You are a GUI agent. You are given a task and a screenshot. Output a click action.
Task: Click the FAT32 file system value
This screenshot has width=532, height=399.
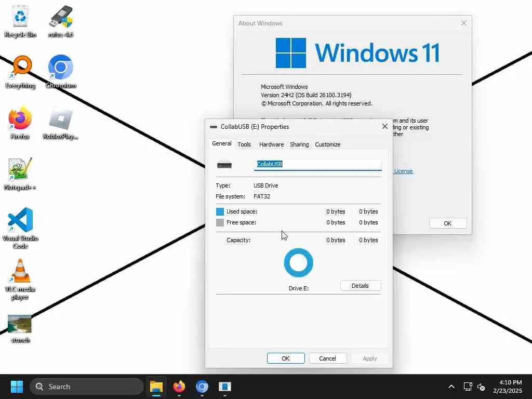262,196
